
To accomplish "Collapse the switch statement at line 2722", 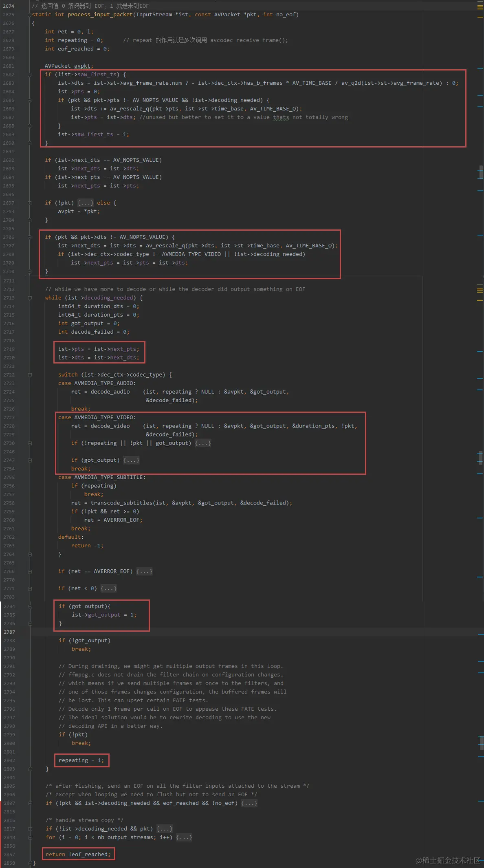I will point(29,375).
